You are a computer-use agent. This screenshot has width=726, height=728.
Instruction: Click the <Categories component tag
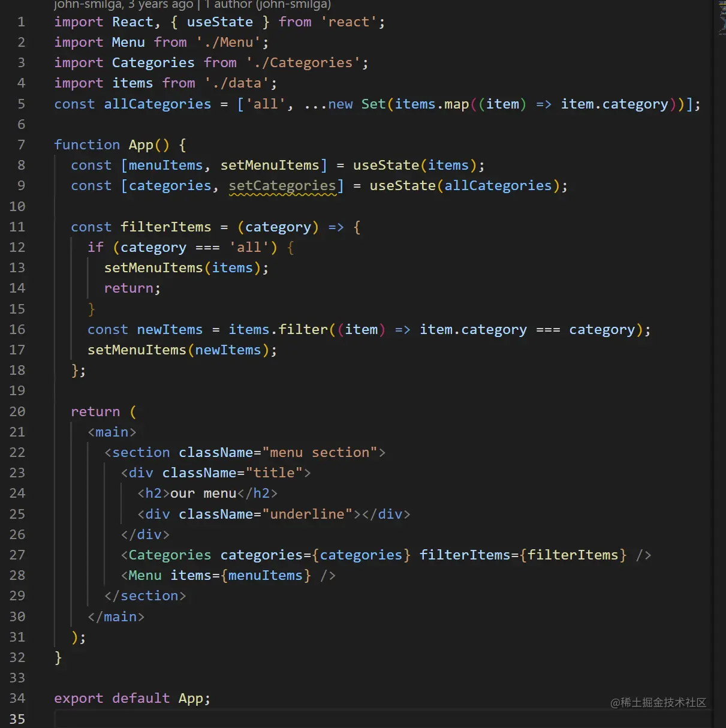(166, 555)
